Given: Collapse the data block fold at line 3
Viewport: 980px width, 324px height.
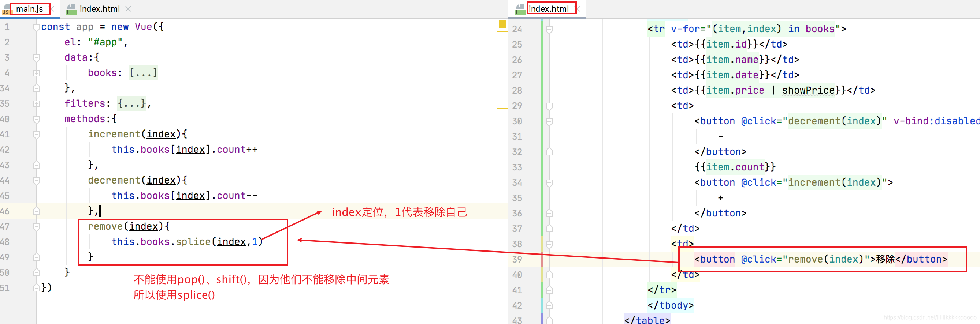Looking at the screenshot, I should [x=37, y=58].
